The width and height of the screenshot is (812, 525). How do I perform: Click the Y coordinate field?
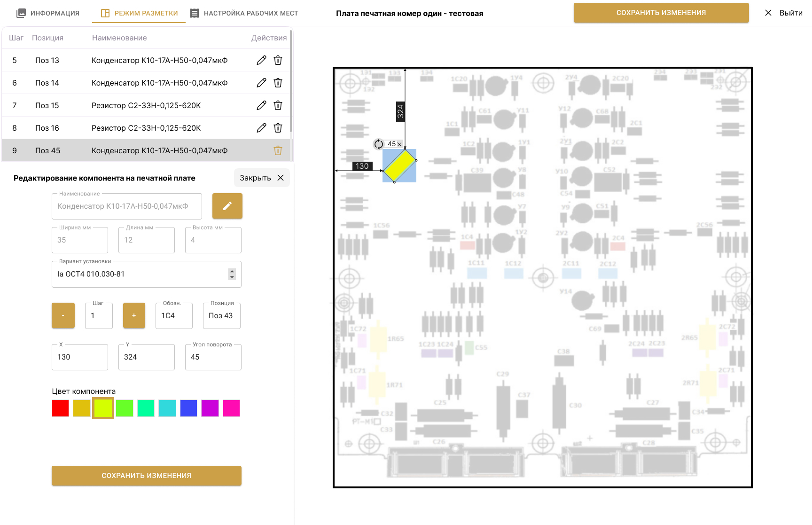coord(147,357)
